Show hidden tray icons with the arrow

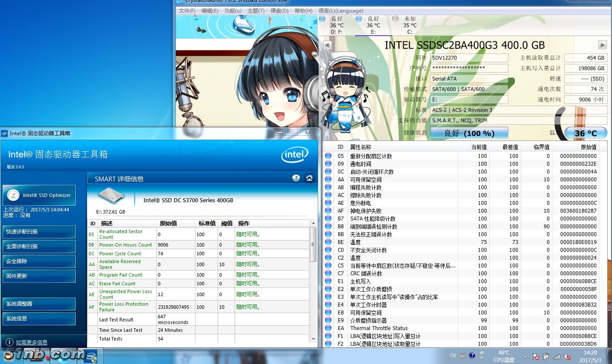click(x=526, y=357)
